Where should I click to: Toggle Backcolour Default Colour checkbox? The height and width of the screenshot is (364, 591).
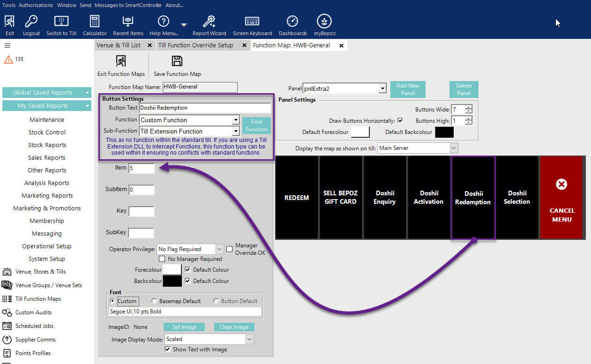pos(188,281)
